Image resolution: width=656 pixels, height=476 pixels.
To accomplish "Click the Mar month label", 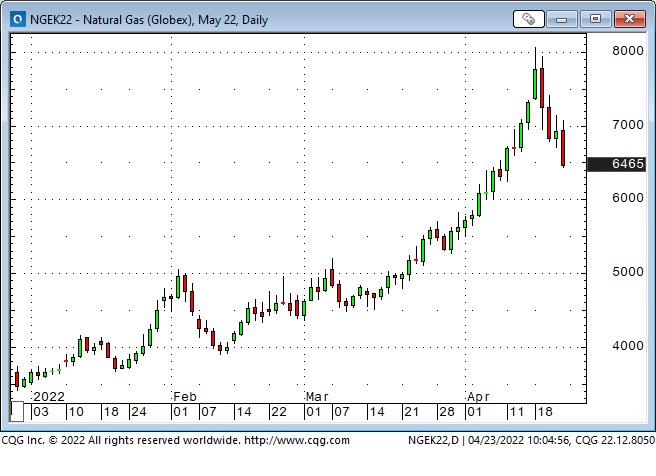I will coord(317,397).
